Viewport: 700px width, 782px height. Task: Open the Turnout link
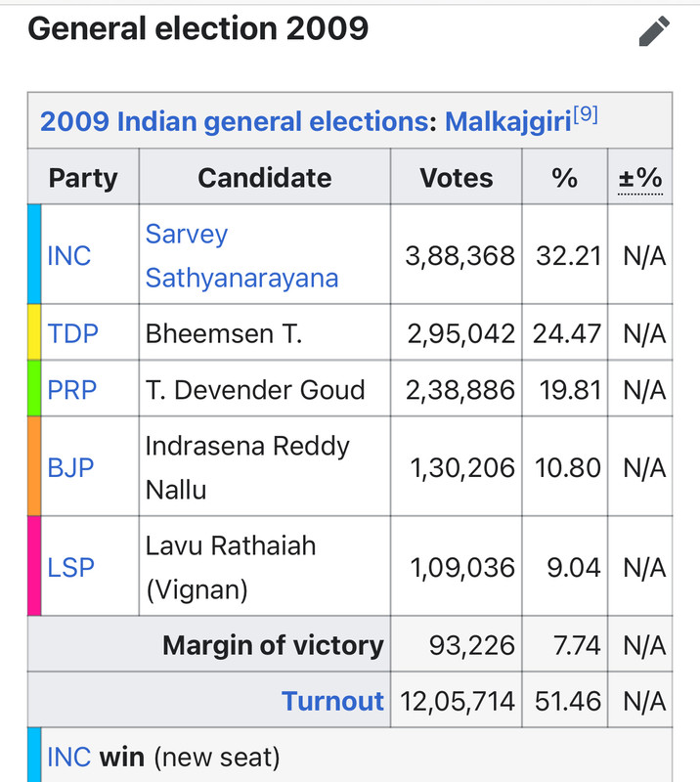(332, 701)
